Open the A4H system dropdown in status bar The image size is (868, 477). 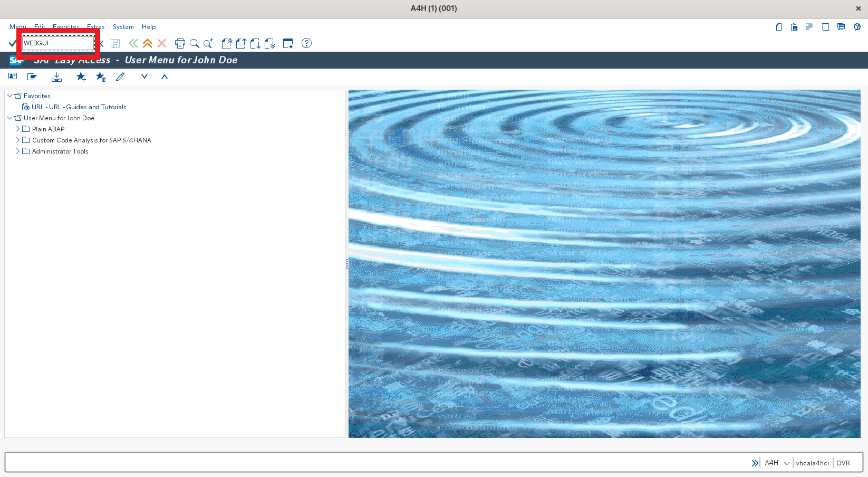[787, 463]
